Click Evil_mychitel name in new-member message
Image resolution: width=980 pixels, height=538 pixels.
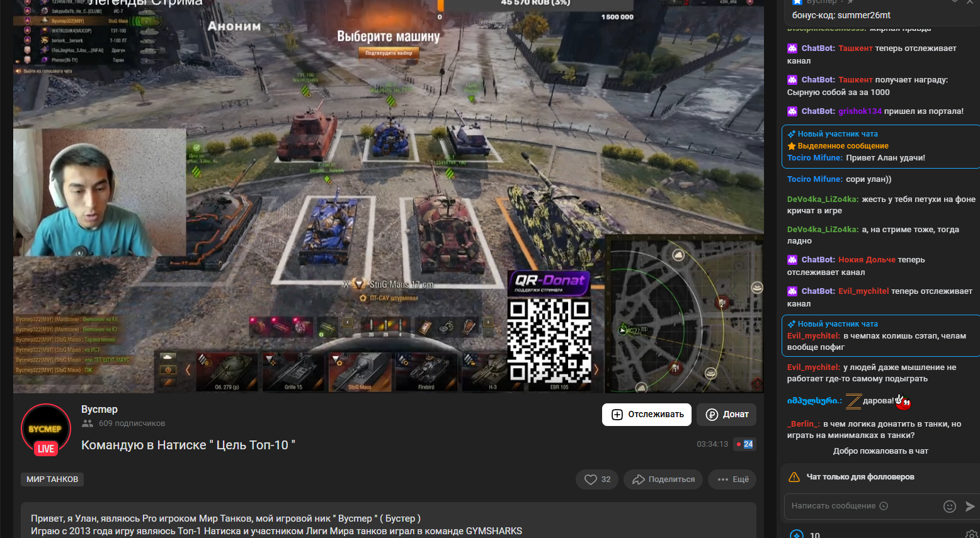(814, 336)
